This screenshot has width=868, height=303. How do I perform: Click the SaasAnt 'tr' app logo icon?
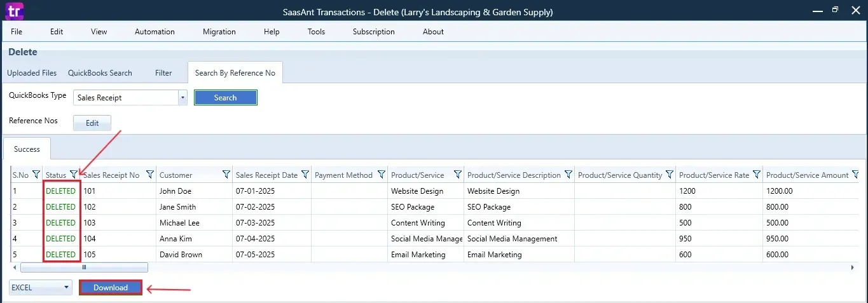pyautogui.click(x=13, y=11)
